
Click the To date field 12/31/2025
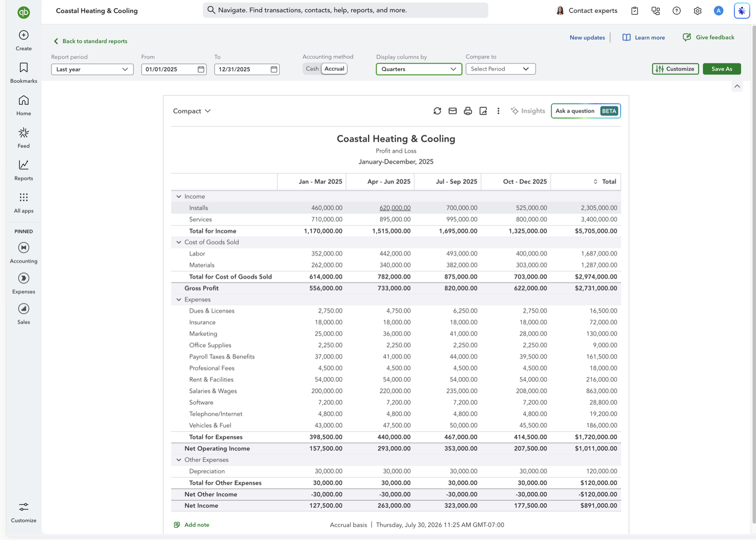pos(247,69)
